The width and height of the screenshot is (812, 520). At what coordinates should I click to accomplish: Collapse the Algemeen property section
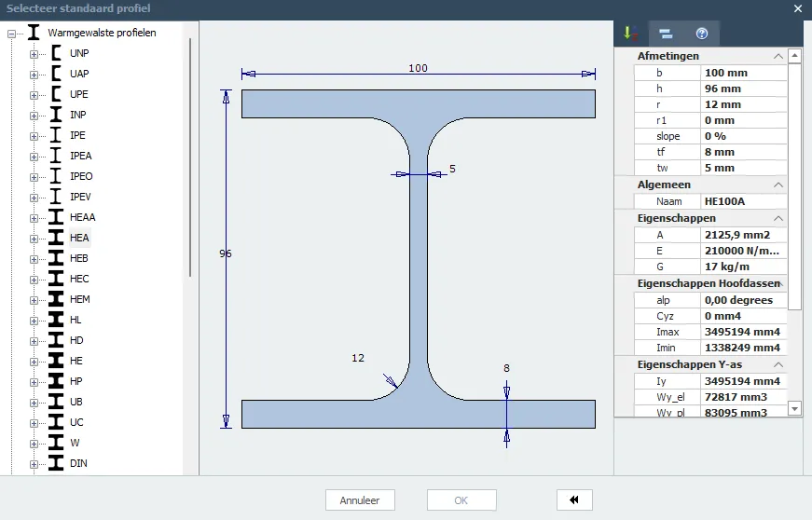(778, 185)
